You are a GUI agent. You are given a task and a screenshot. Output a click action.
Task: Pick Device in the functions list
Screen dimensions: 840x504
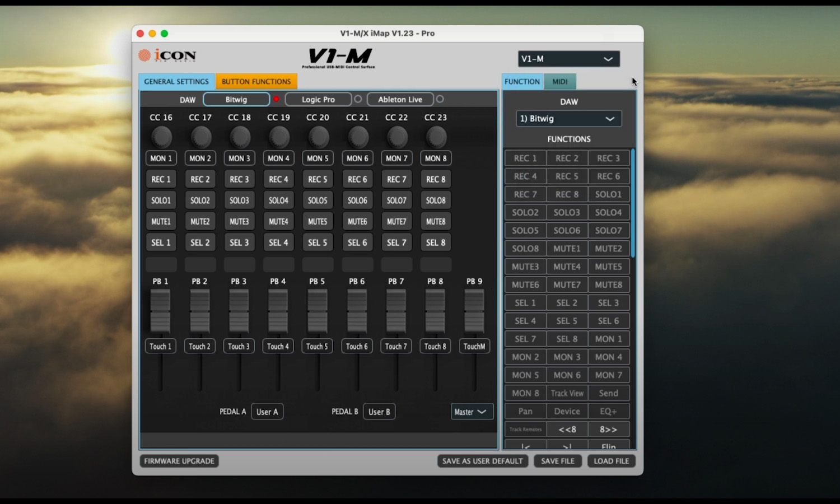567,411
